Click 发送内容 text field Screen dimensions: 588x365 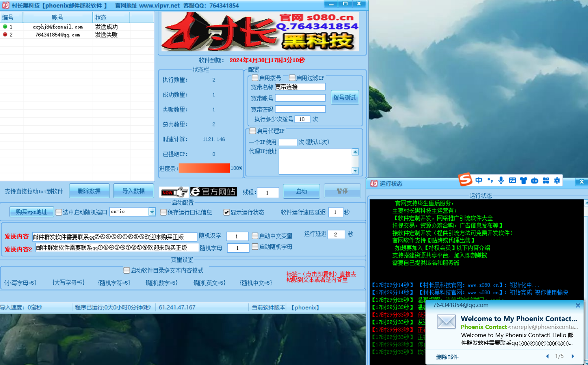[115, 237]
